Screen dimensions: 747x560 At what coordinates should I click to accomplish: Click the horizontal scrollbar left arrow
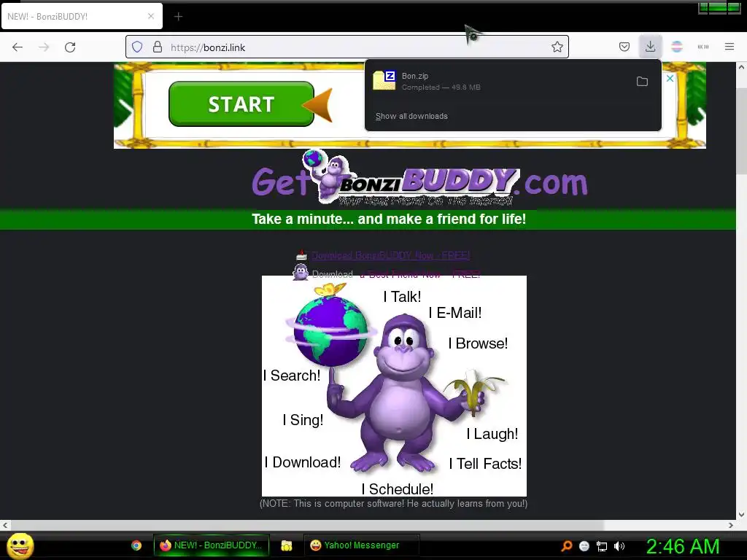click(x=5, y=525)
